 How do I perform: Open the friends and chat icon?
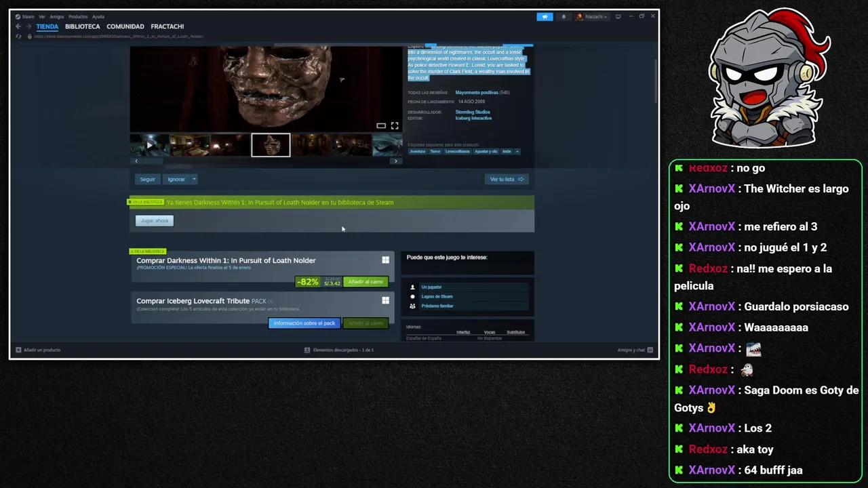pyautogui.click(x=650, y=350)
